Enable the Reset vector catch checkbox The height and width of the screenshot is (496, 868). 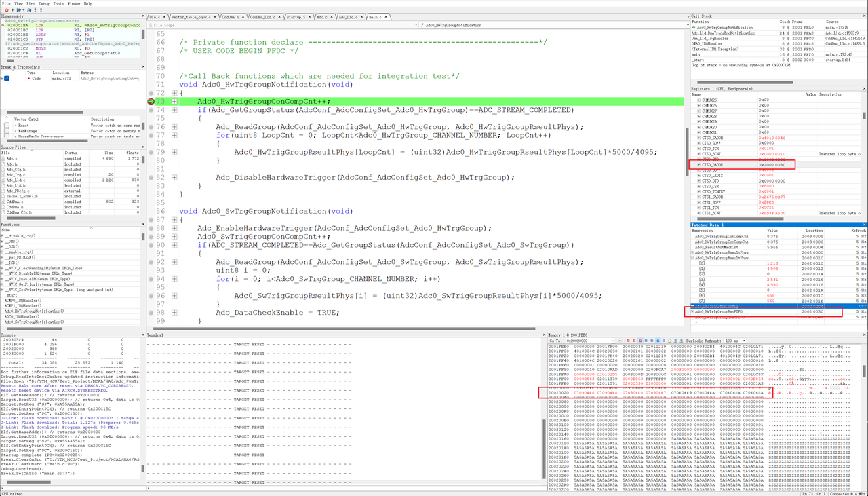(7, 125)
